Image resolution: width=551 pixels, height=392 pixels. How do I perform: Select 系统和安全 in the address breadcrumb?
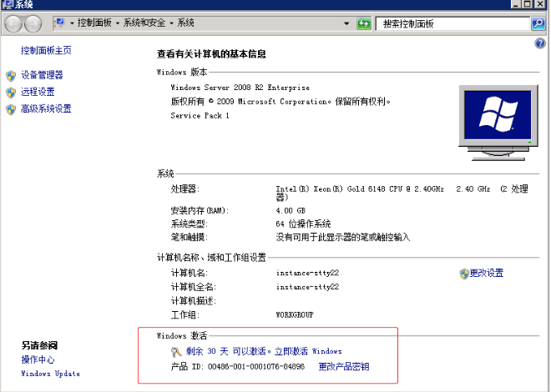tap(145, 23)
